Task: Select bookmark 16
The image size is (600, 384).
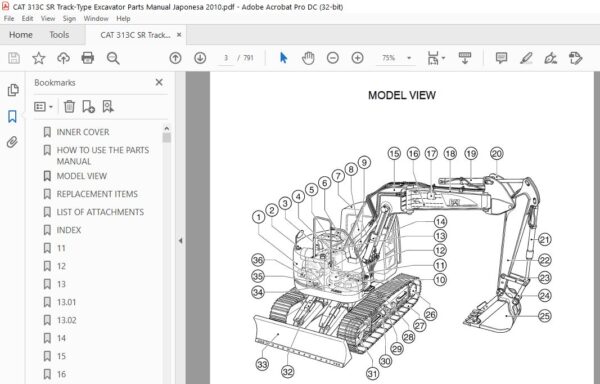Action: point(61,374)
